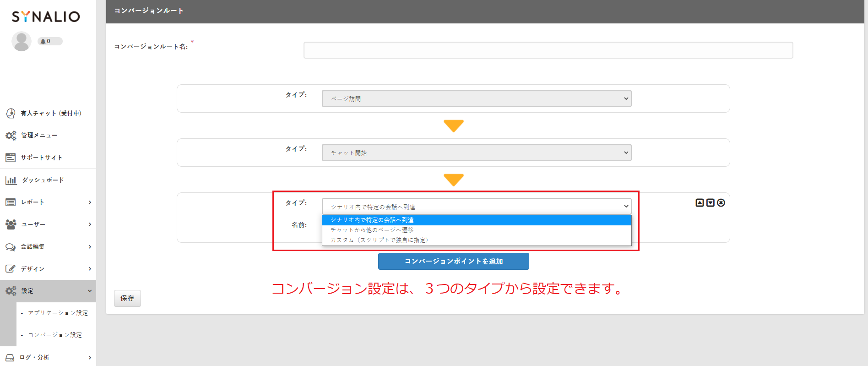Open the シナリオ内で特定の会話へ到達 type dropdown
This screenshot has height=366, width=868.
477,207
